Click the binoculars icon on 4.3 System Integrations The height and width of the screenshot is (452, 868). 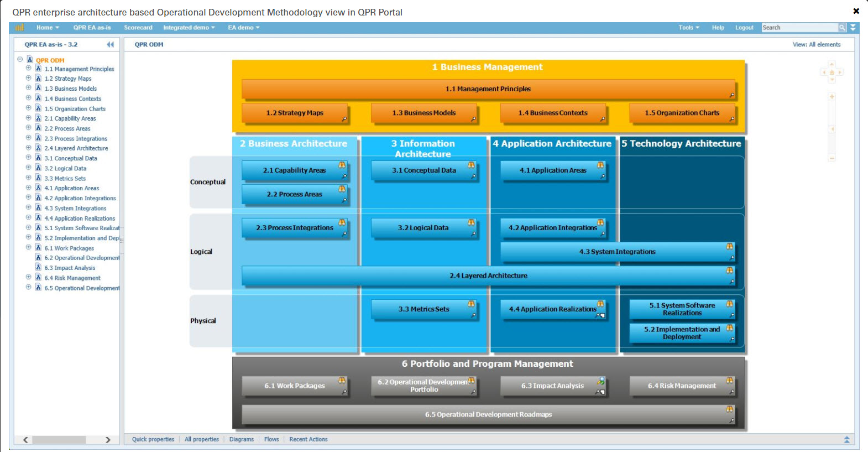pos(730,246)
